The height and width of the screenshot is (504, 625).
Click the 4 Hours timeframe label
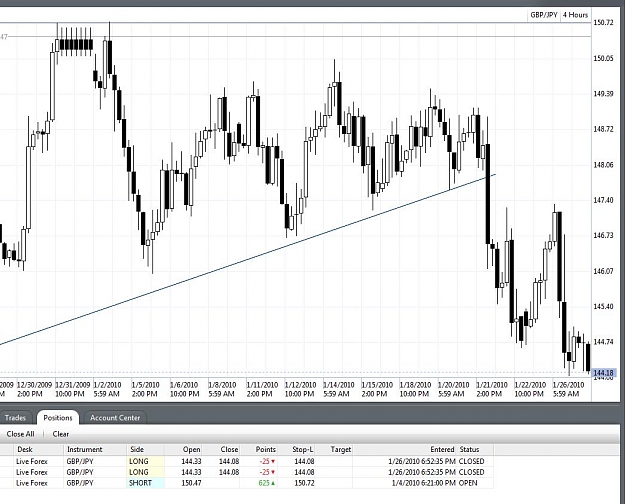point(575,15)
